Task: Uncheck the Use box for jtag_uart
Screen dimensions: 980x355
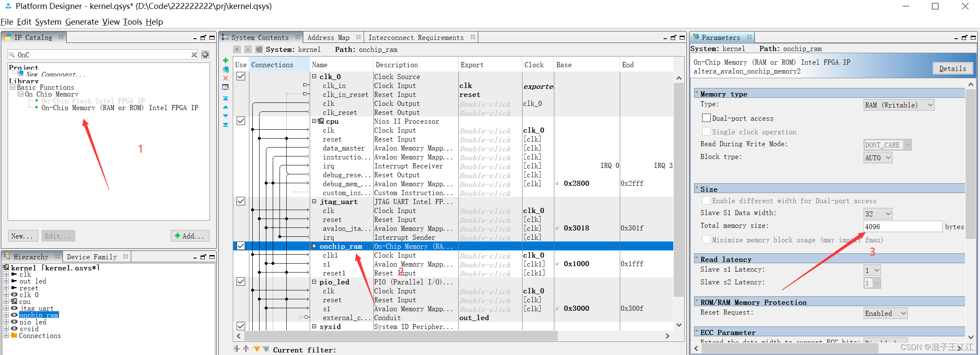Action: tap(241, 201)
